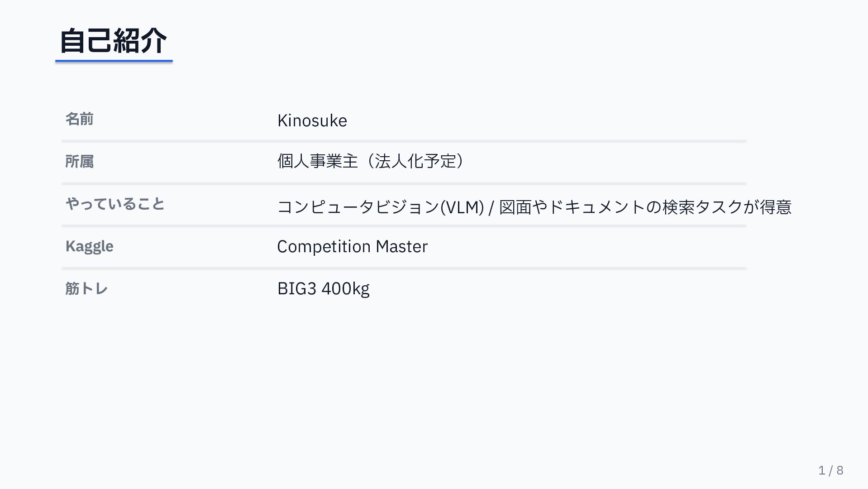
Task: Click the divider line below the 名前 row
Action: click(x=404, y=141)
